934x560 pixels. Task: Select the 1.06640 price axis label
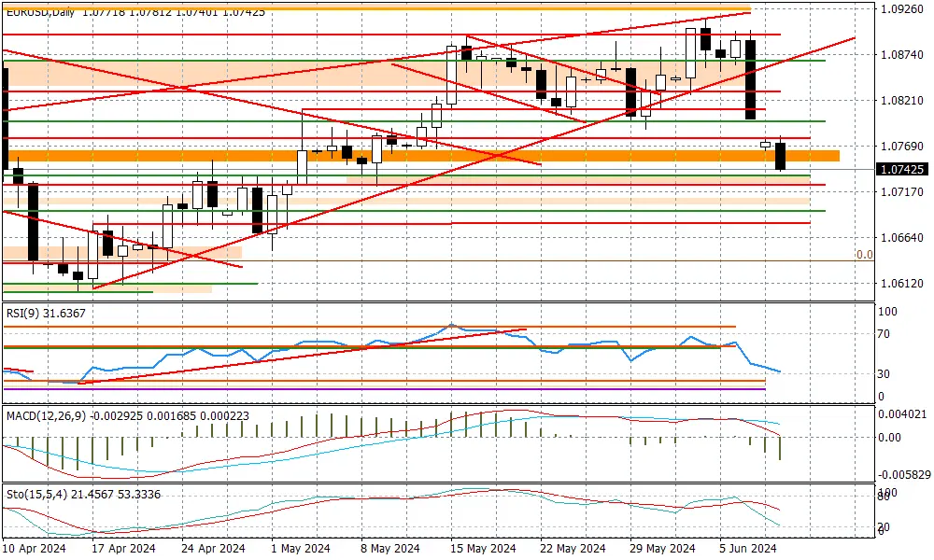pyautogui.click(x=902, y=237)
